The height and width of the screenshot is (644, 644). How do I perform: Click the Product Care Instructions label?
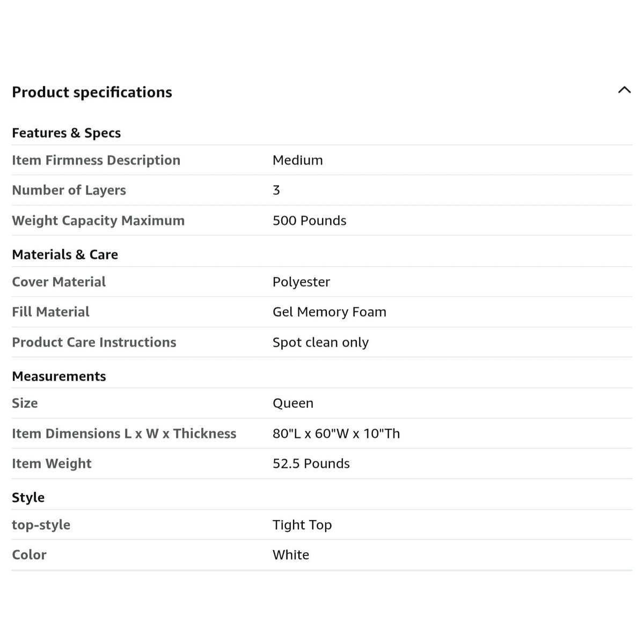(94, 342)
